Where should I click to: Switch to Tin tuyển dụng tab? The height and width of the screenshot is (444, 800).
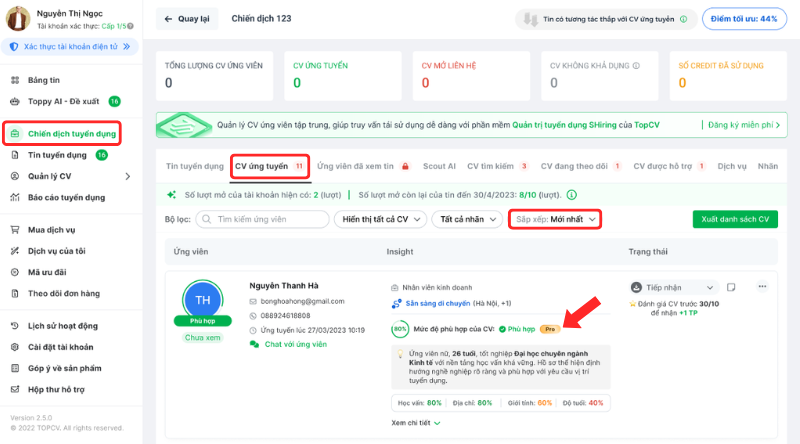[195, 166]
